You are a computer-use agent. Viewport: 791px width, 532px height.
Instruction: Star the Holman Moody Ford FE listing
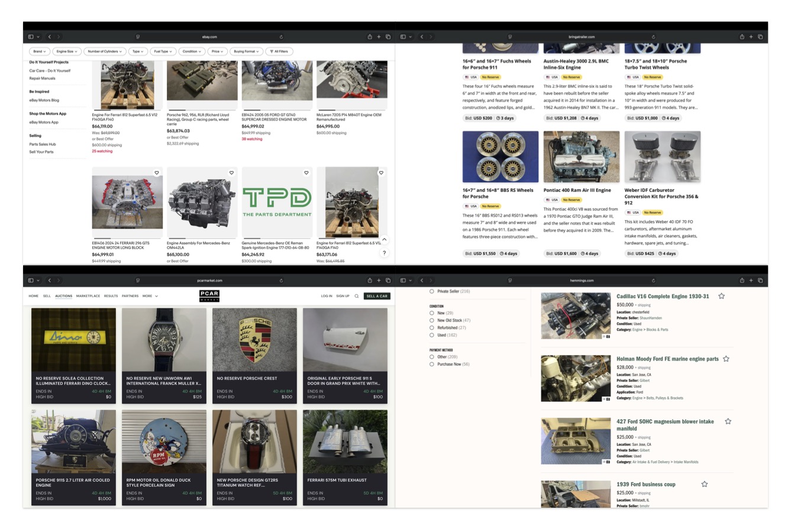tap(726, 359)
